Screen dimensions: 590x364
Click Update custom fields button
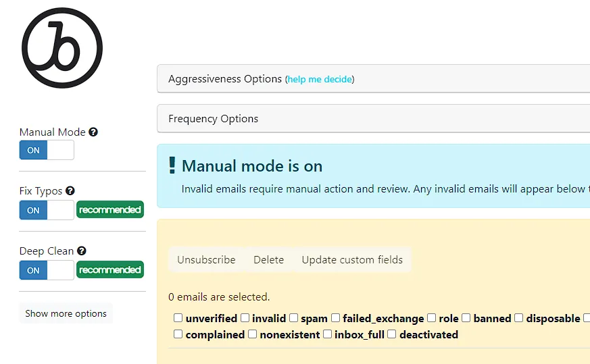point(352,259)
